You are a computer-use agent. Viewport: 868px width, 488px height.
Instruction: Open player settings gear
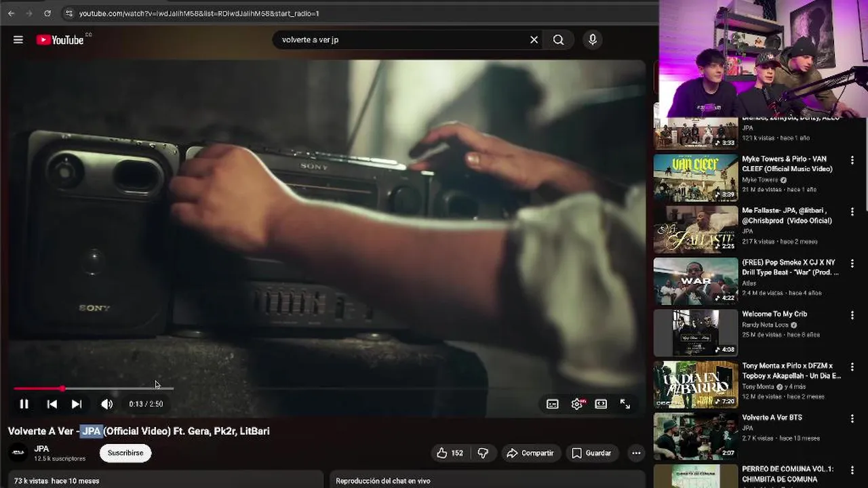pyautogui.click(x=577, y=404)
